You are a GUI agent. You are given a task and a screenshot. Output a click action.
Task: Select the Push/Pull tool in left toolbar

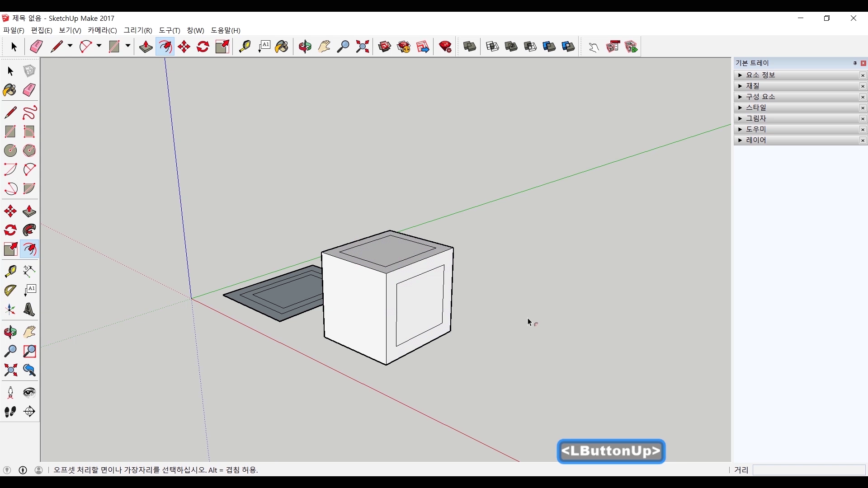coord(29,211)
